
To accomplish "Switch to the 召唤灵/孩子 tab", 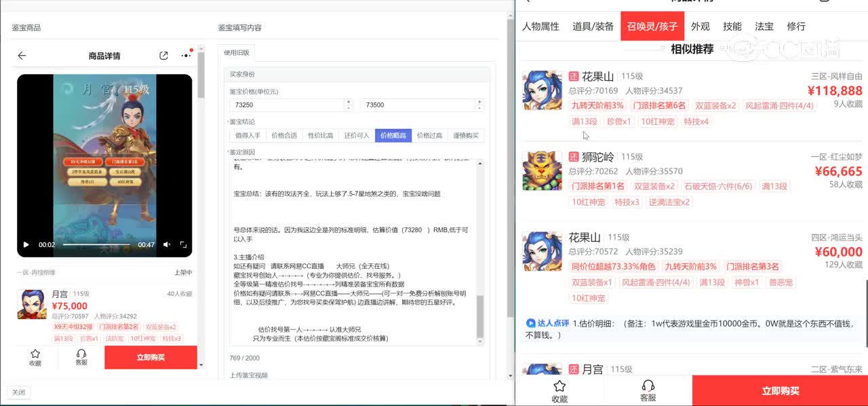I will pyautogui.click(x=652, y=26).
